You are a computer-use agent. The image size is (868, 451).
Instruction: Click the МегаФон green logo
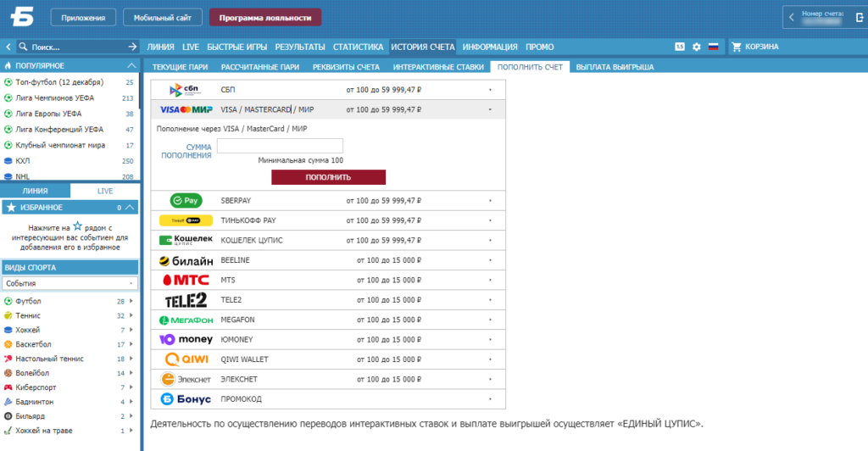(186, 320)
